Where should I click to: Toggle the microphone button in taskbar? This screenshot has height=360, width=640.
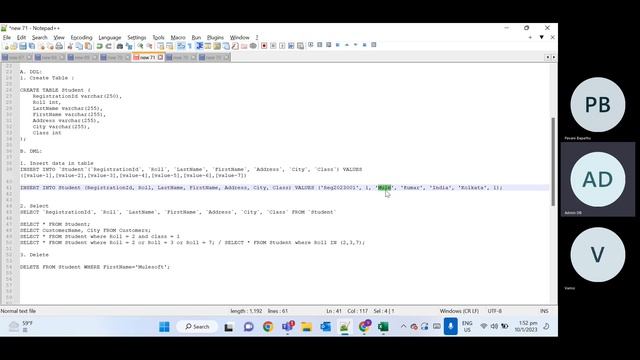[x=451, y=327]
